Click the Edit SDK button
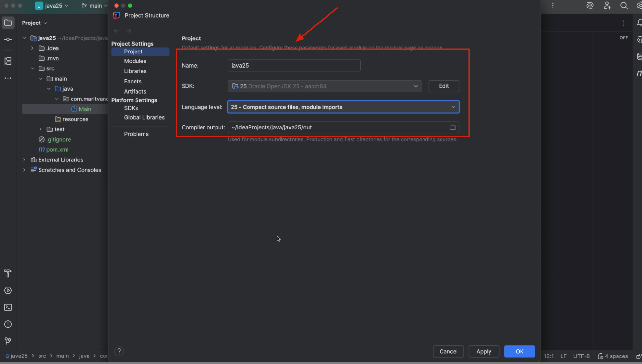Screen dimensions: 642x364 [443, 86]
